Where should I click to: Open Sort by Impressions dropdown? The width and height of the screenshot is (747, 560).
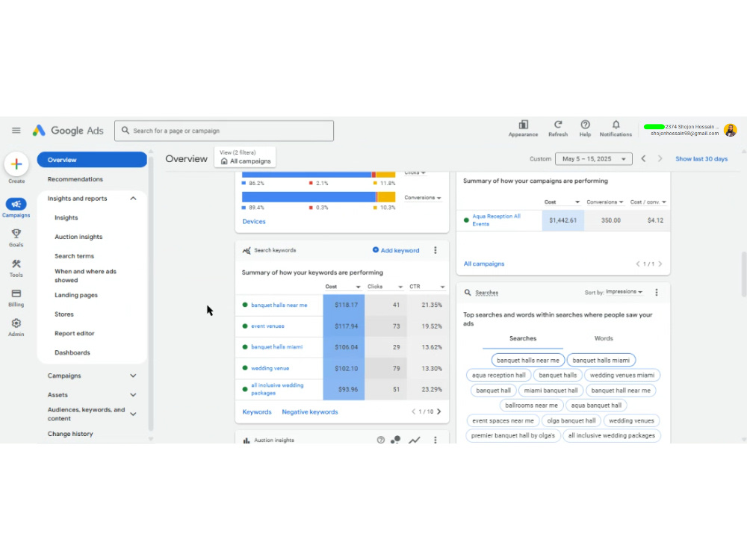(624, 291)
